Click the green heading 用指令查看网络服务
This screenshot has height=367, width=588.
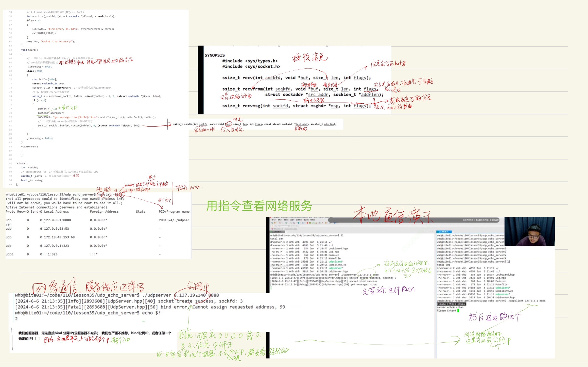(x=259, y=206)
